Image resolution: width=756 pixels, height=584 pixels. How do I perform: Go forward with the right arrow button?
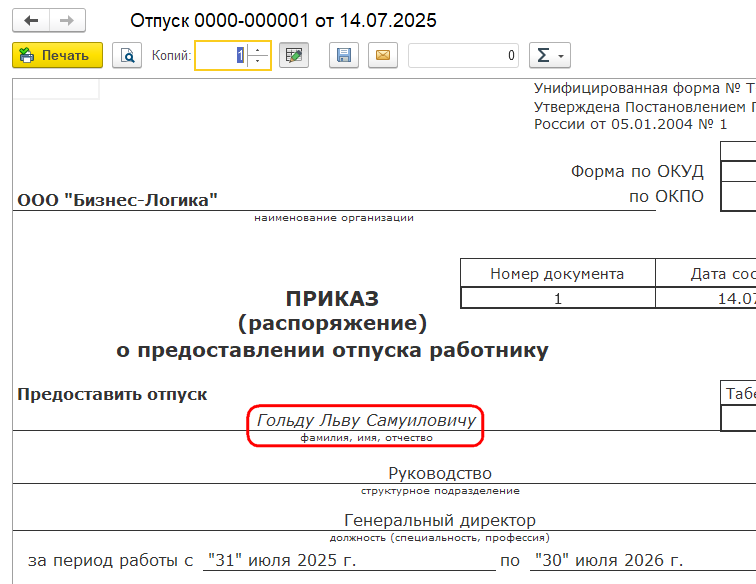(67, 21)
